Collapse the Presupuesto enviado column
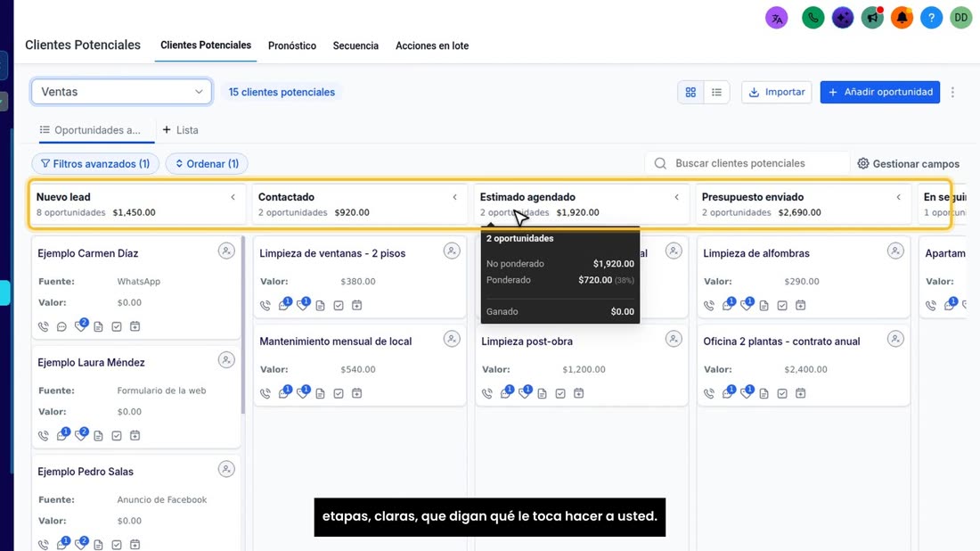Viewport: 980px width, 551px height. [899, 197]
